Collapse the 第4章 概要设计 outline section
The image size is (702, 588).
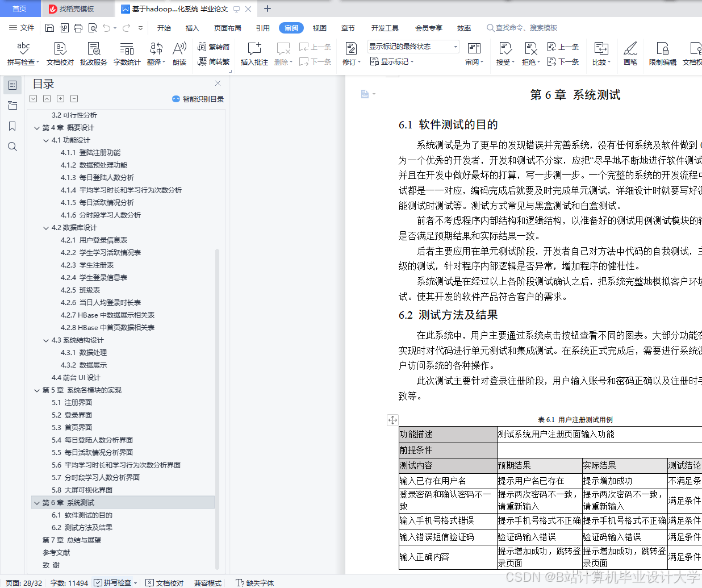coord(36,127)
